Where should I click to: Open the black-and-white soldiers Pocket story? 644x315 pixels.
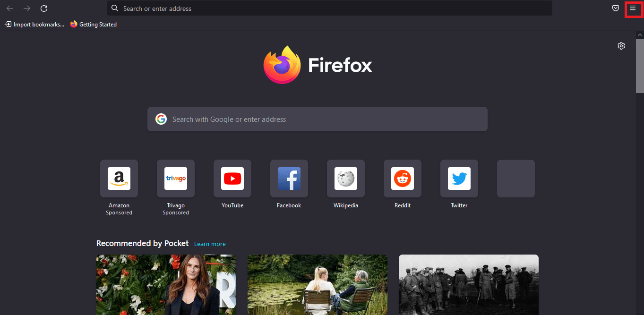(x=469, y=285)
